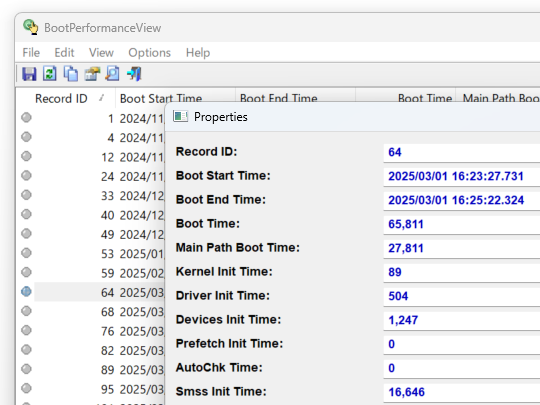Click the Find toolbar icon
This screenshot has width=540, height=405.
[112, 74]
